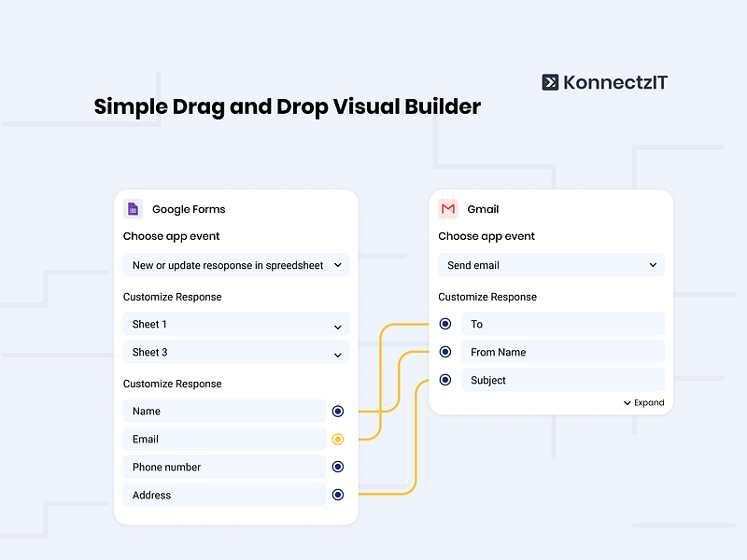The height and width of the screenshot is (560, 747).
Task: Click the Gmail card title
Action: point(483,209)
